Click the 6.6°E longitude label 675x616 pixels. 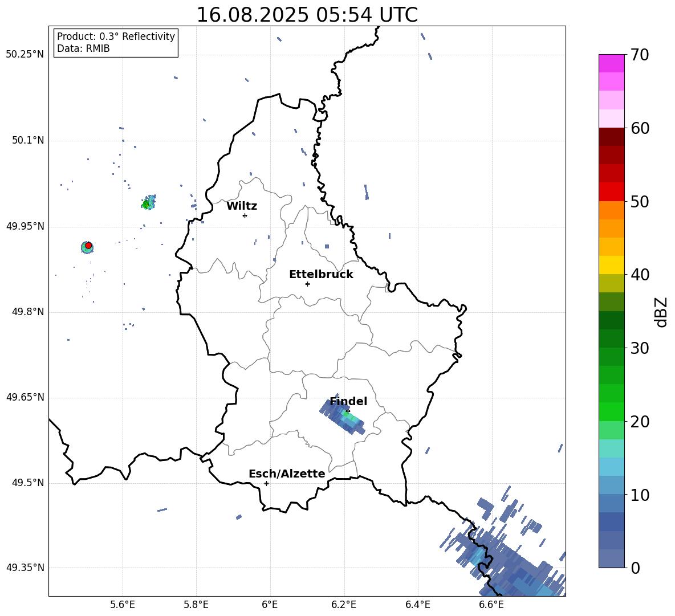[x=491, y=605]
